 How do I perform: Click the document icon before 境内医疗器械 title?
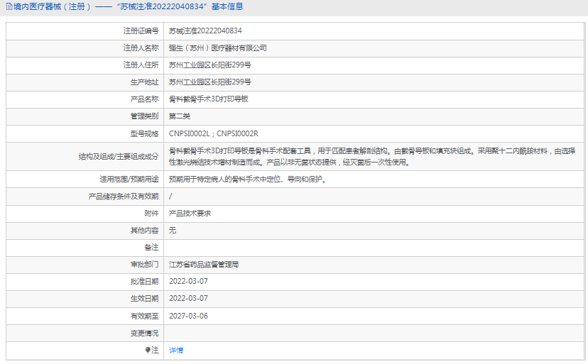click(x=9, y=7)
